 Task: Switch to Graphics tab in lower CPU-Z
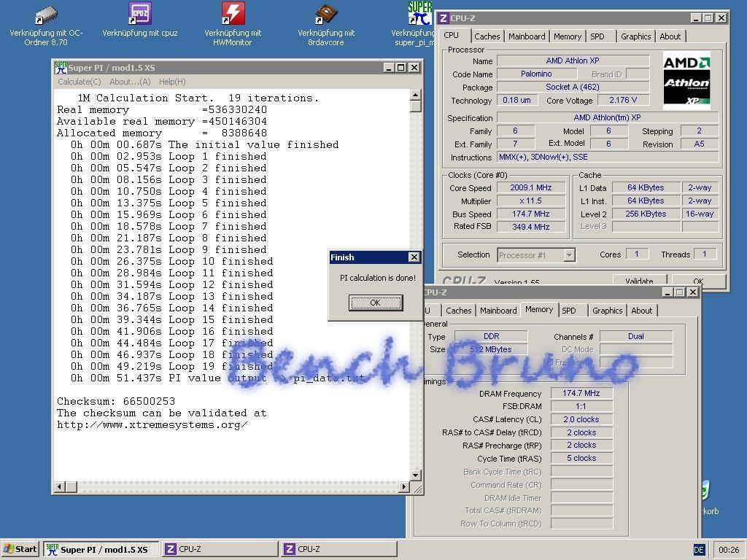click(x=608, y=311)
